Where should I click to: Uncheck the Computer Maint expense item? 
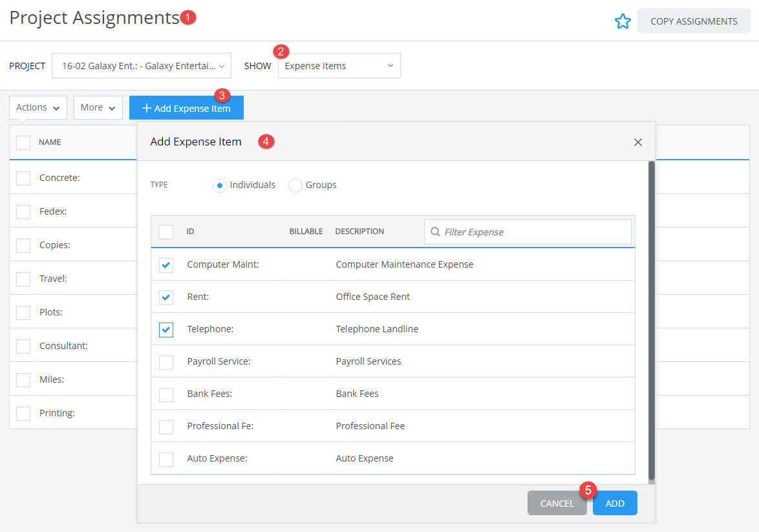(x=166, y=264)
